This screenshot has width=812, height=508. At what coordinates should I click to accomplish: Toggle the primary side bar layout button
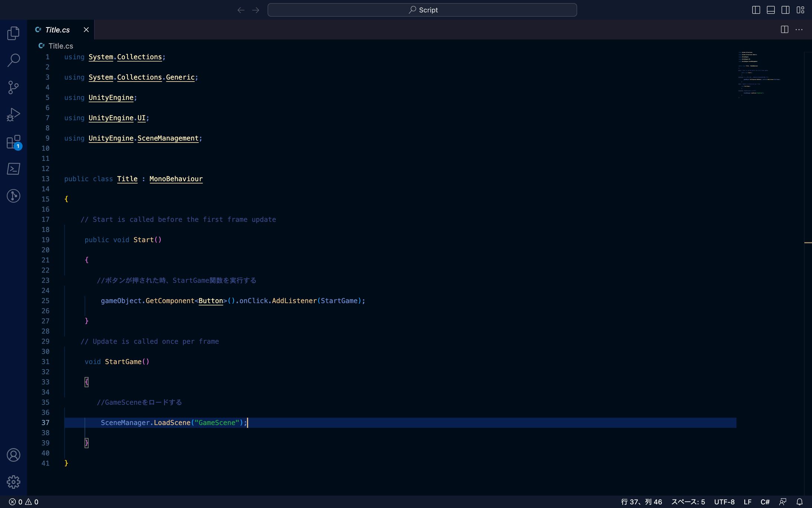click(756, 10)
